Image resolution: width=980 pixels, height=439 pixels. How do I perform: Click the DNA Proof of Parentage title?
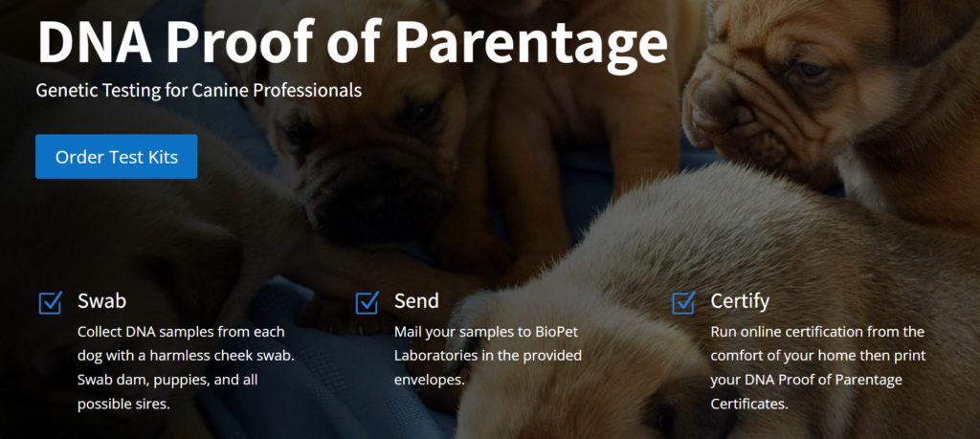(352, 40)
